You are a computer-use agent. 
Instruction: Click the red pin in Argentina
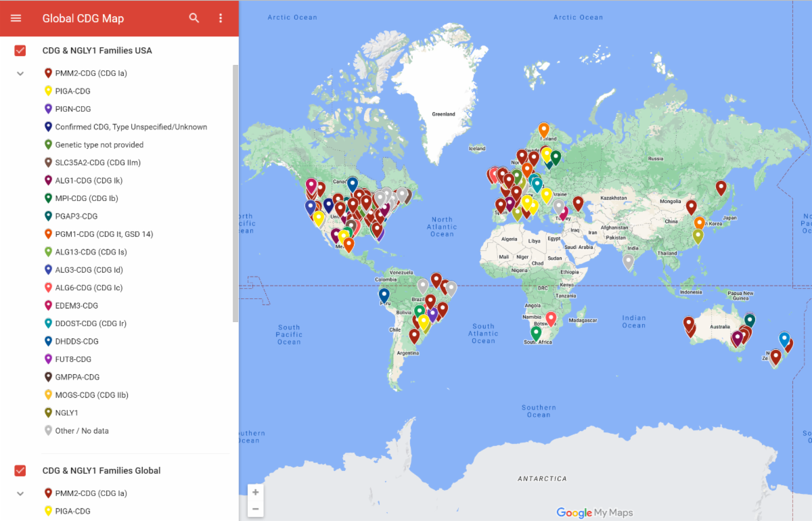pyautogui.click(x=414, y=336)
